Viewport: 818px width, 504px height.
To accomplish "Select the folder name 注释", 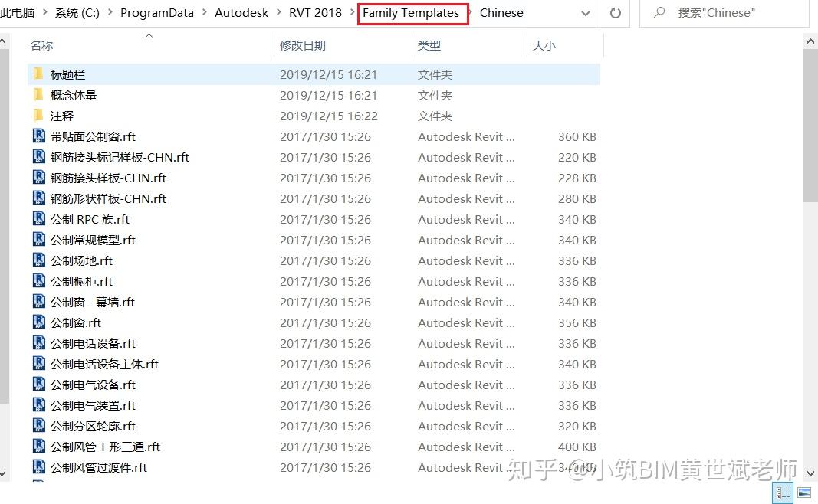I will (x=62, y=116).
